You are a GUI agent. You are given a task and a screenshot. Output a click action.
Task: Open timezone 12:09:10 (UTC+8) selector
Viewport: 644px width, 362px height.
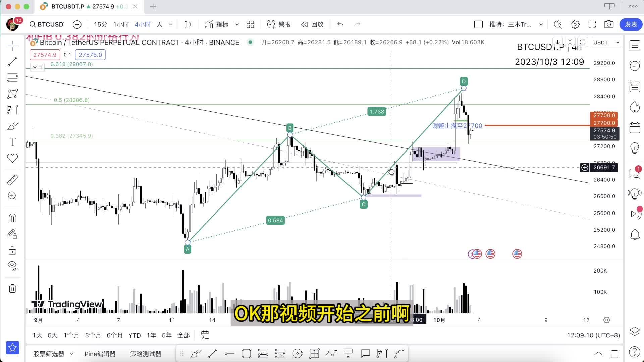coord(593,335)
